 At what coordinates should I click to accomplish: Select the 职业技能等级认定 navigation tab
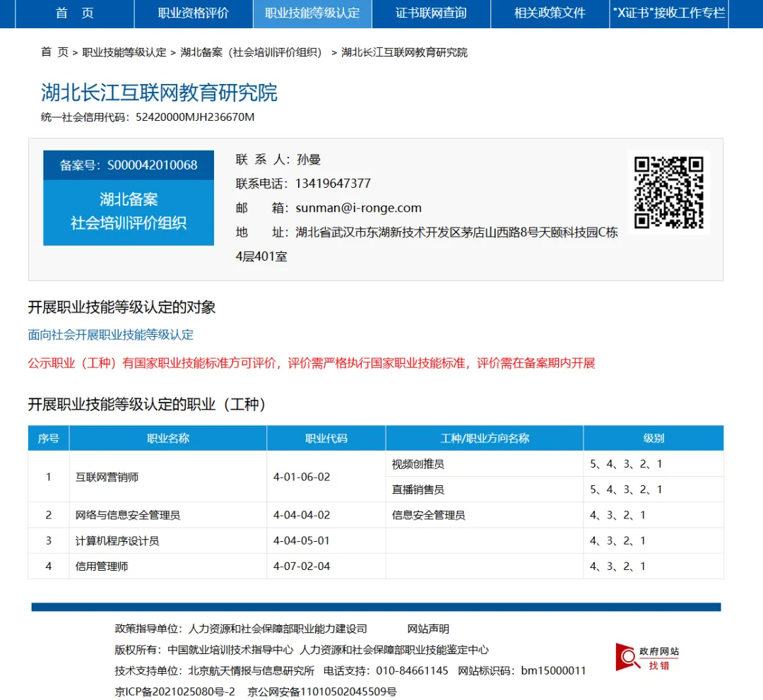click(312, 13)
